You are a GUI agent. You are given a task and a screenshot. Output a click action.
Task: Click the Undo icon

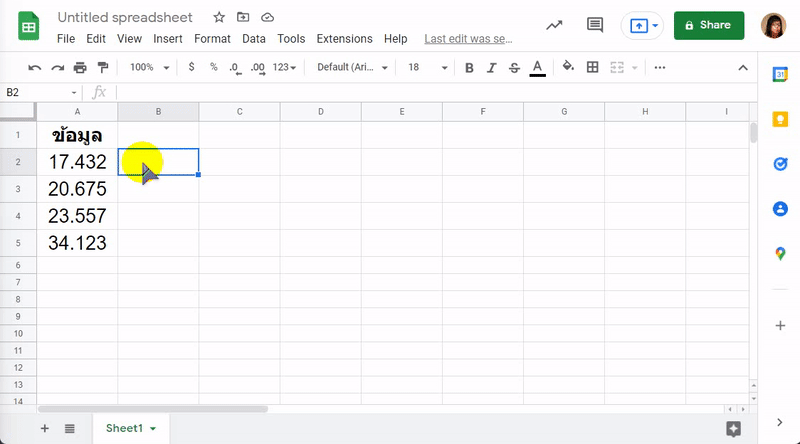click(35, 67)
